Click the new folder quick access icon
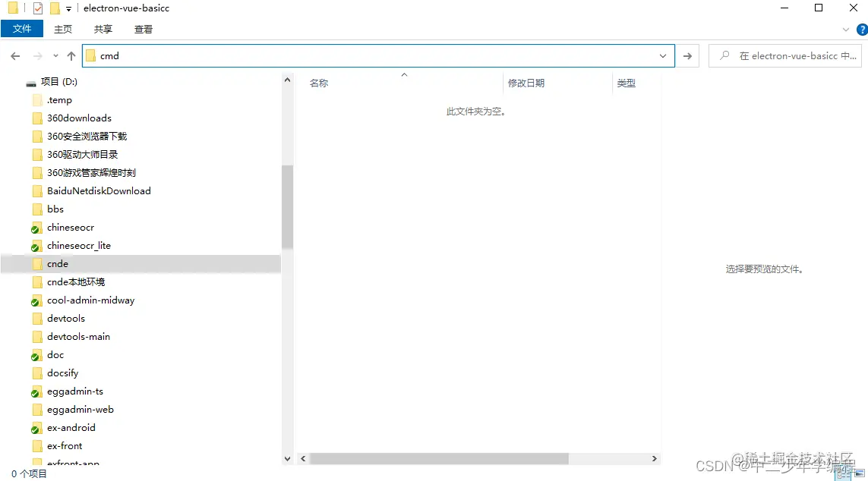The width and height of the screenshot is (868, 481). pos(55,8)
